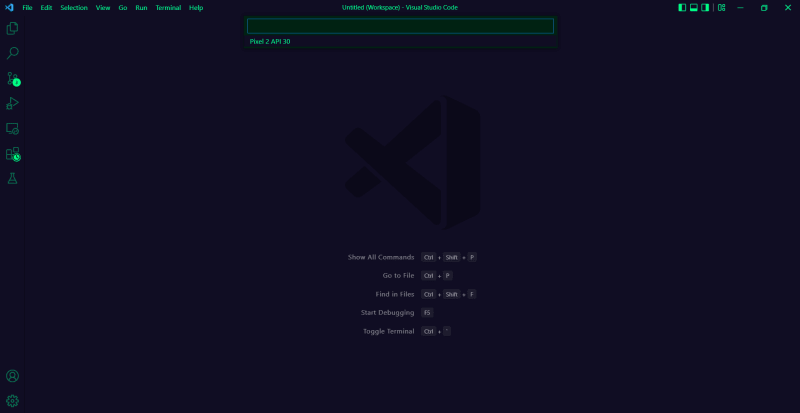Toggle bottom panel layout button
The height and width of the screenshot is (413, 800).
point(693,8)
